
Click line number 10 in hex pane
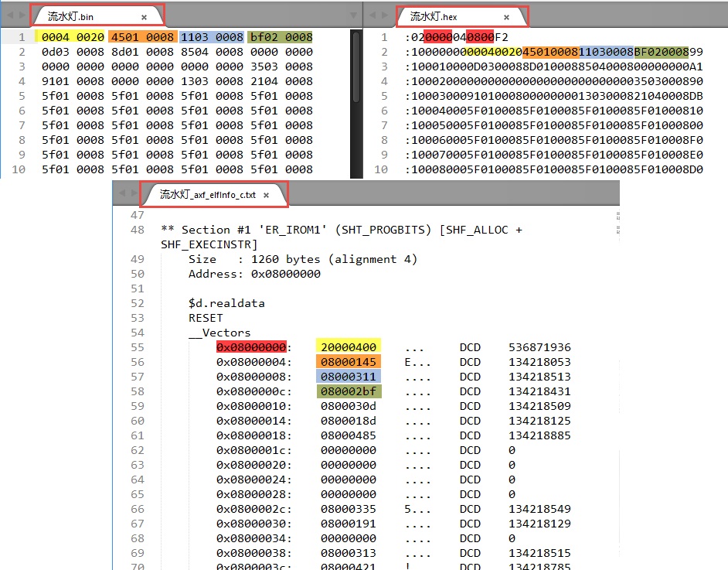pyautogui.click(x=381, y=169)
